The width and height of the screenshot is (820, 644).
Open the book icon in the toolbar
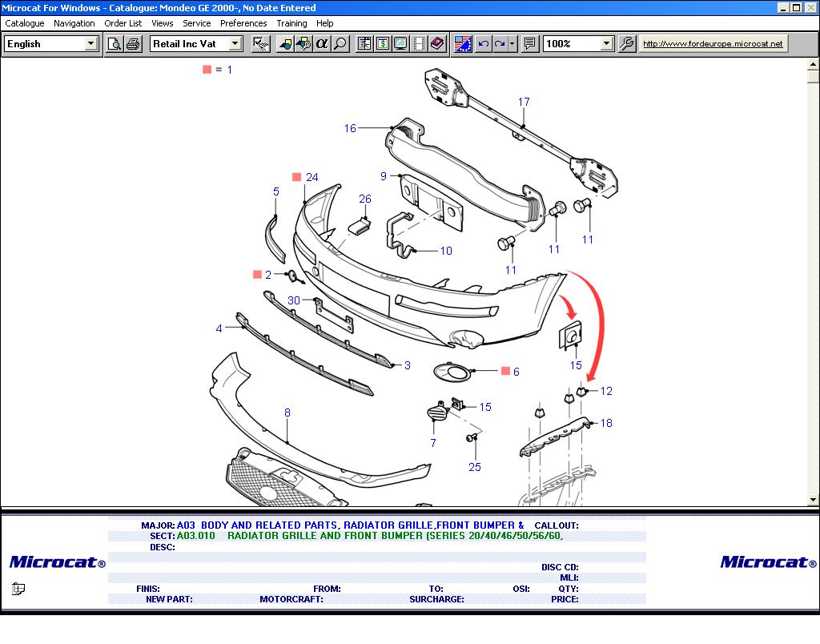[x=437, y=44]
